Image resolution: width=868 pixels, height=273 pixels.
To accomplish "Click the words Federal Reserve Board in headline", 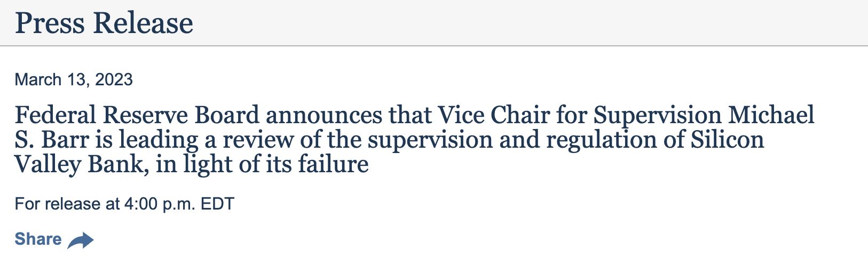I will pos(137,115).
